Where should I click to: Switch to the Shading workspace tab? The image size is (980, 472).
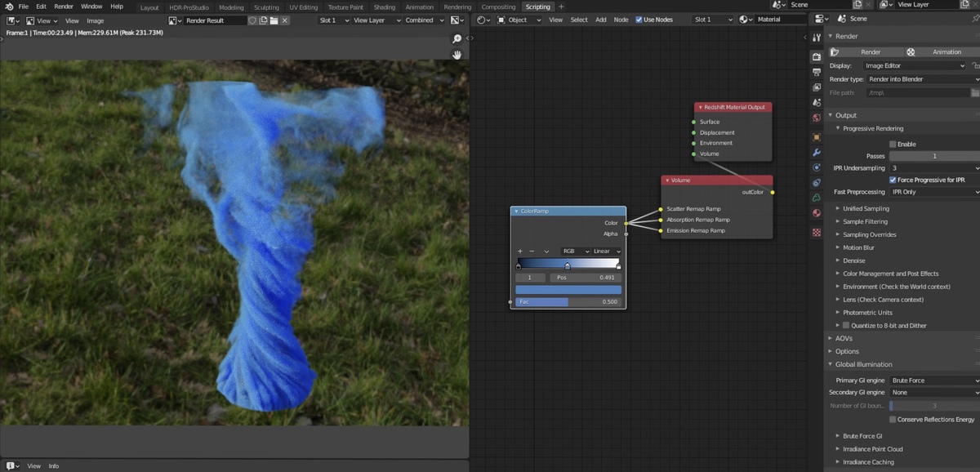384,7
